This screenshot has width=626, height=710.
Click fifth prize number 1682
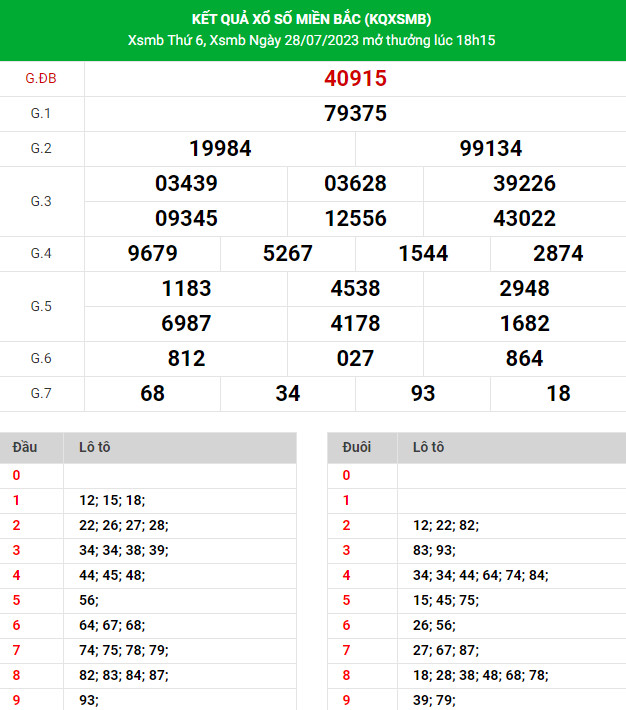click(x=524, y=323)
